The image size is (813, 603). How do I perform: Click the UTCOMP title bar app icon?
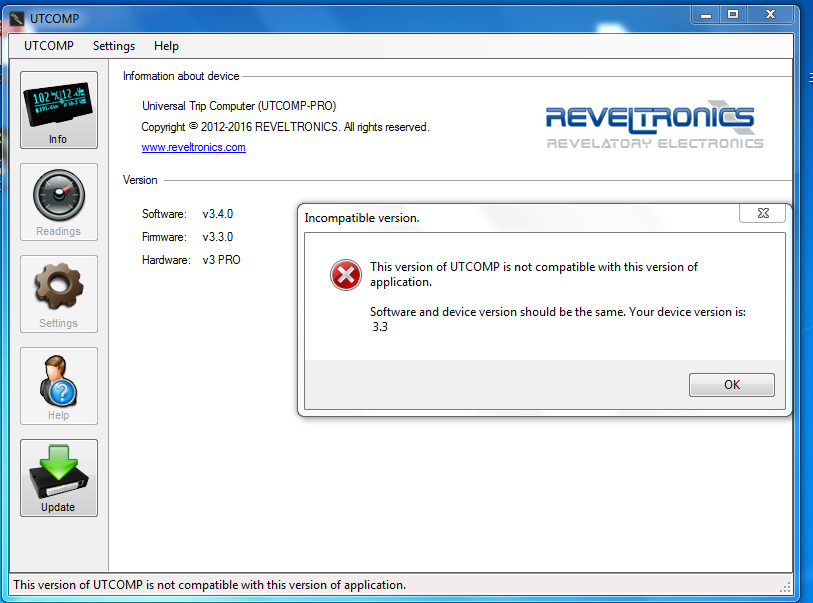coord(17,19)
